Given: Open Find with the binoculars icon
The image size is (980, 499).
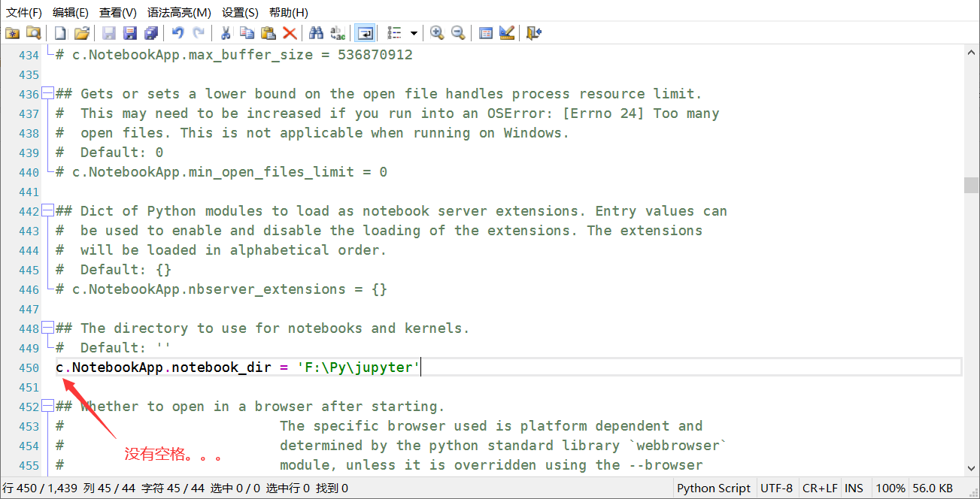Looking at the screenshot, I should tap(317, 33).
